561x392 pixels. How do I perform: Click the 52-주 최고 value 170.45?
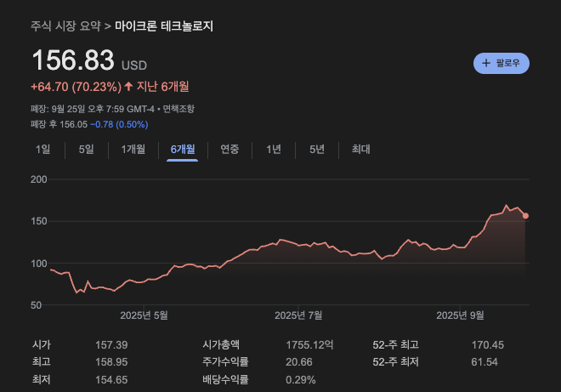coord(488,345)
